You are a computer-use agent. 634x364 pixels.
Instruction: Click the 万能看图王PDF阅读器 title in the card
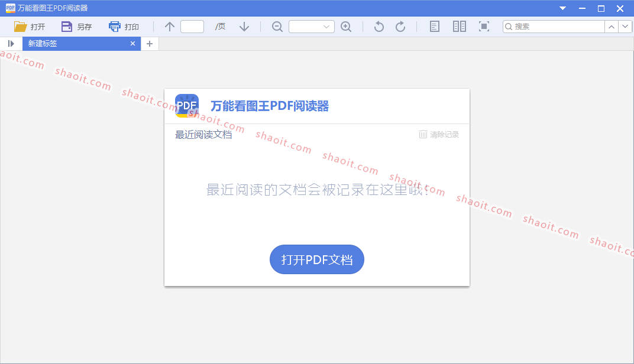click(270, 106)
